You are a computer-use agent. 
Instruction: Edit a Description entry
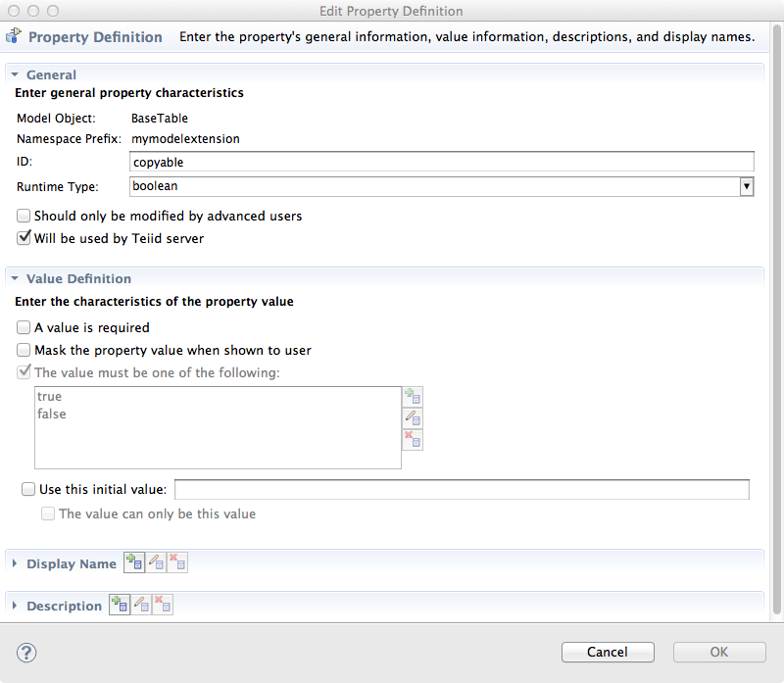point(141,604)
